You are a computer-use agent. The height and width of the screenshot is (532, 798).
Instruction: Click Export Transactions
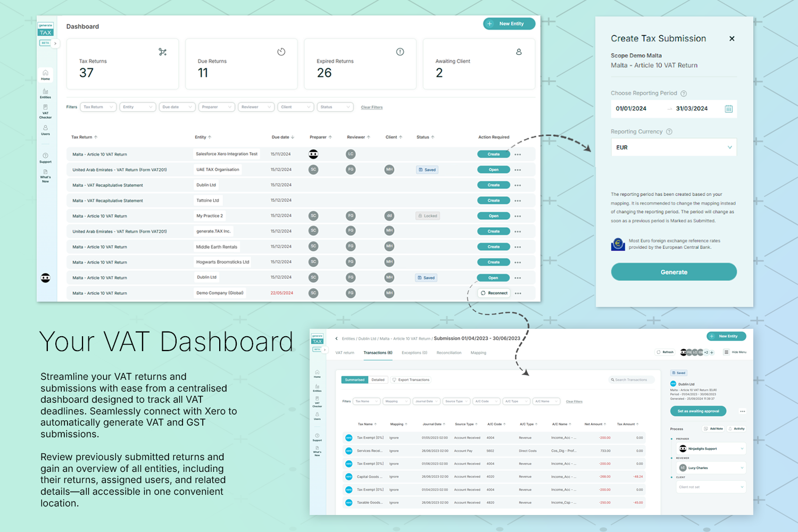click(411, 380)
